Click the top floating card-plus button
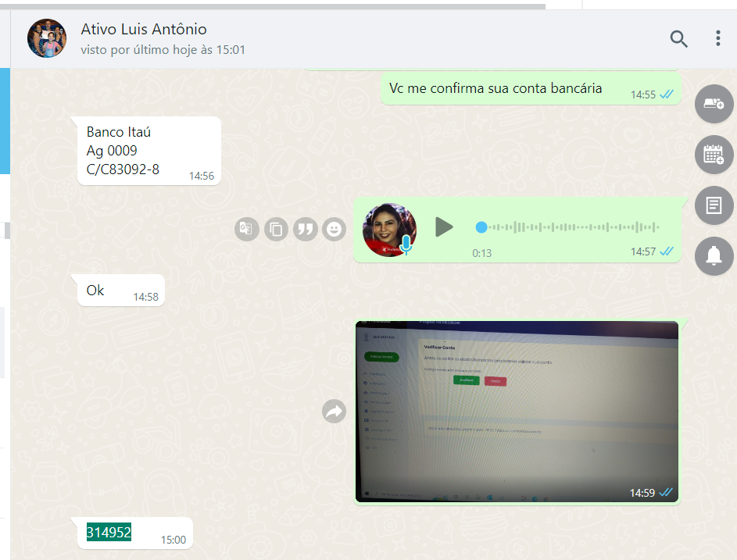The width and height of the screenshot is (737, 560). pyautogui.click(x=714, y=104)
